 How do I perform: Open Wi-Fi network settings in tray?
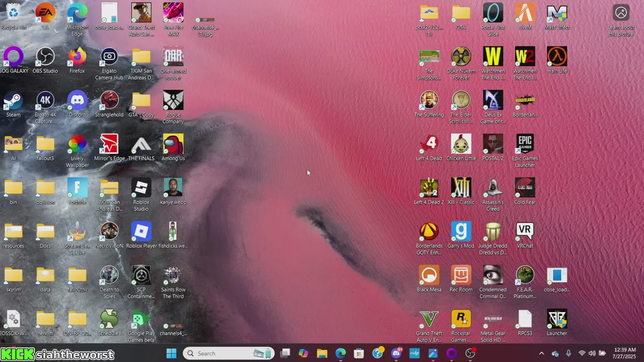582,353
